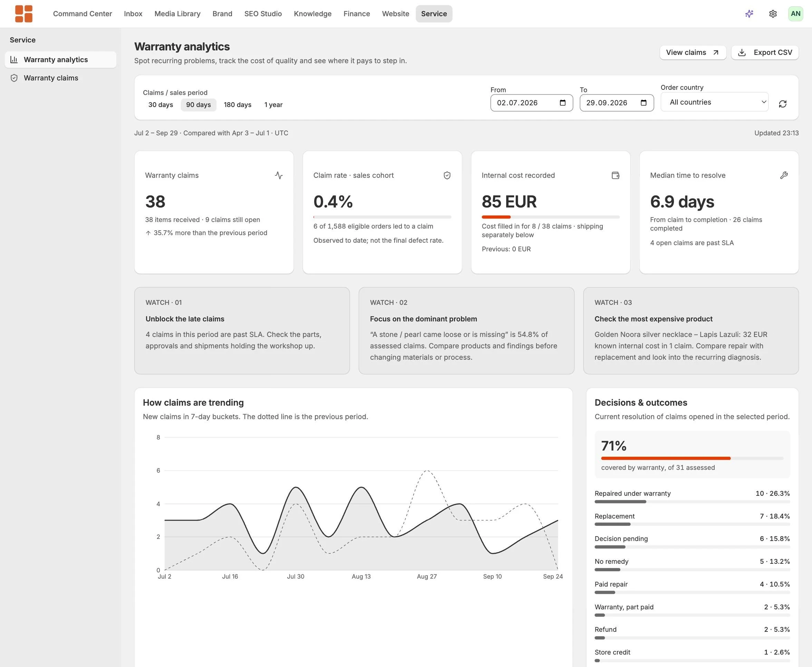Open the Unblock the late claims watch card
The height and width of the screenshot is (667, 812).
tap(242, 331)
